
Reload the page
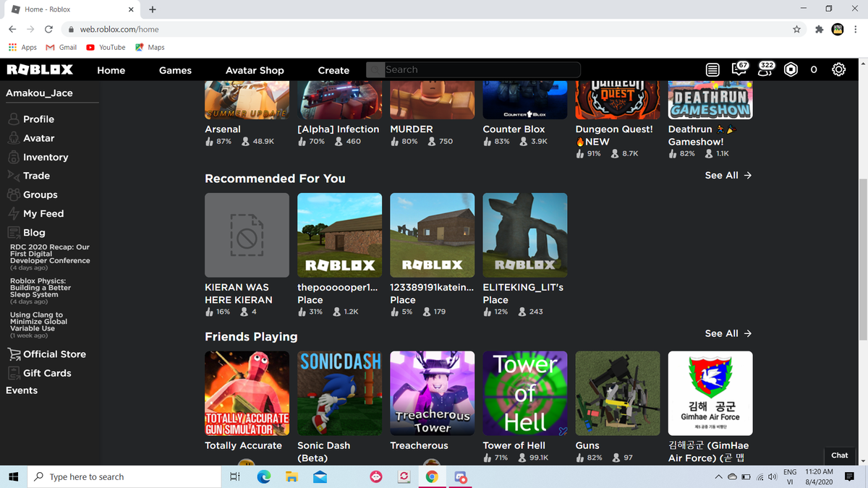pyautogui.click(x=48, y=29)
